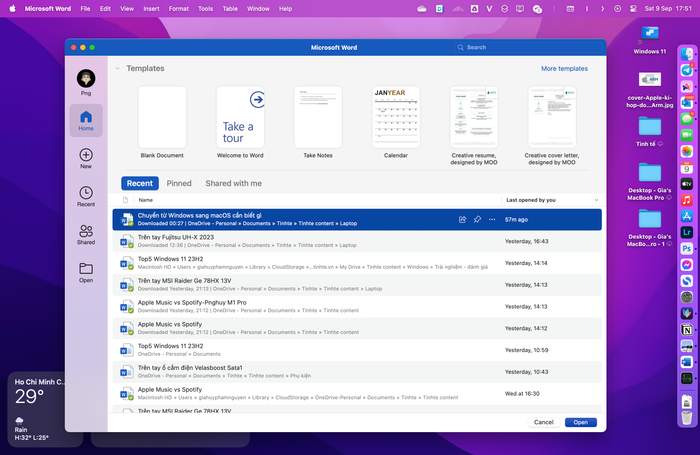The width and height of the screenshot is (700, 455).
Task: Click the Cancel button
Action: click(x=543, y=422)
